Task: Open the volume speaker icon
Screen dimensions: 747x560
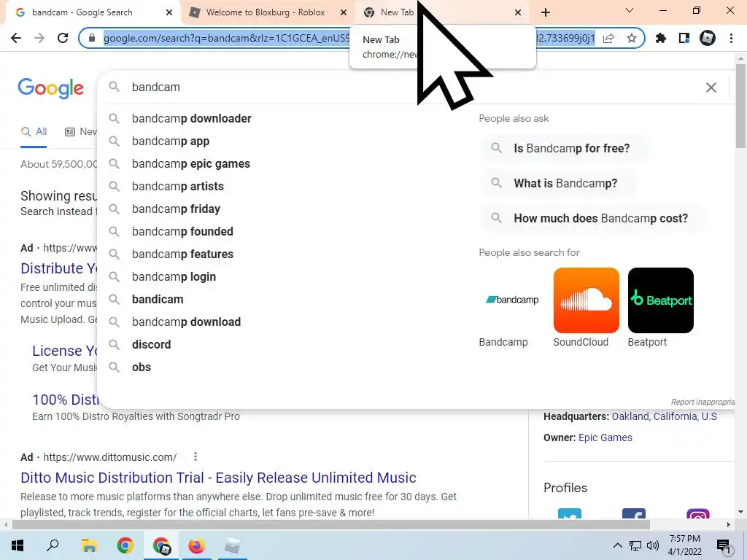Action: (653, 545)
